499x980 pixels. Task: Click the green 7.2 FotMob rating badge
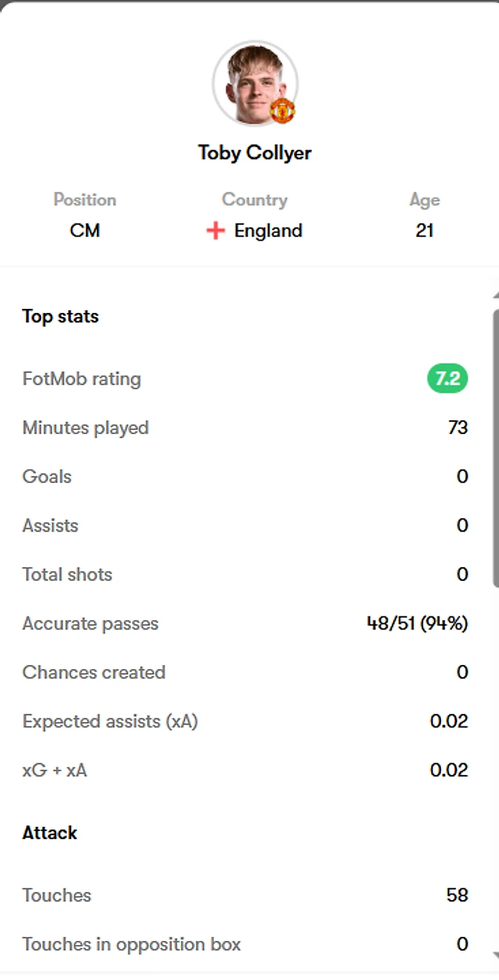(447, 379)
